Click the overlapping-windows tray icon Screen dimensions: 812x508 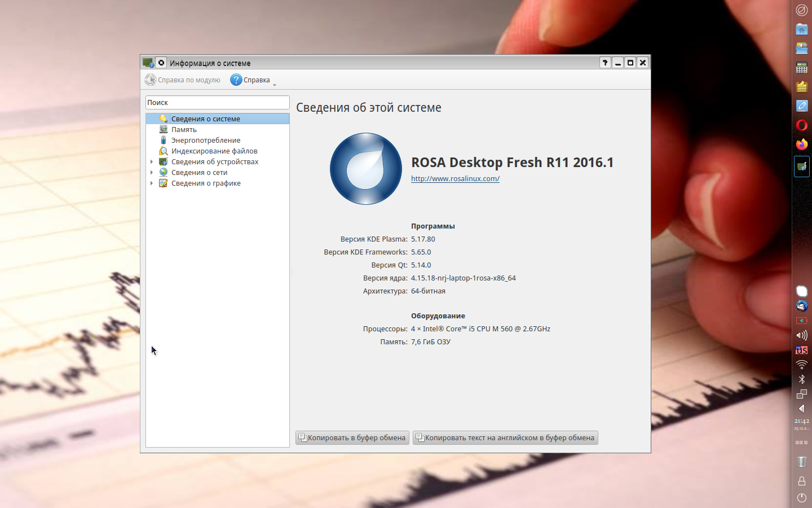[x=801, y=394]
